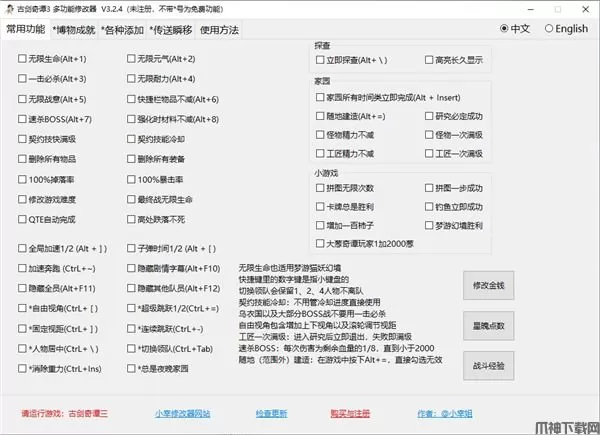Click the 检查更新 link

point(271,414)
